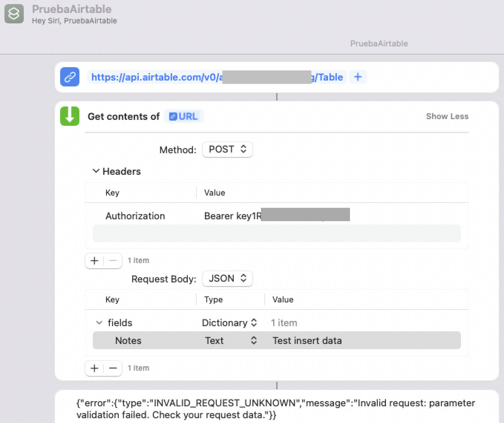Change the fields Dictionary type dropdown
The image size is (504, 423).
pos(229,323)
